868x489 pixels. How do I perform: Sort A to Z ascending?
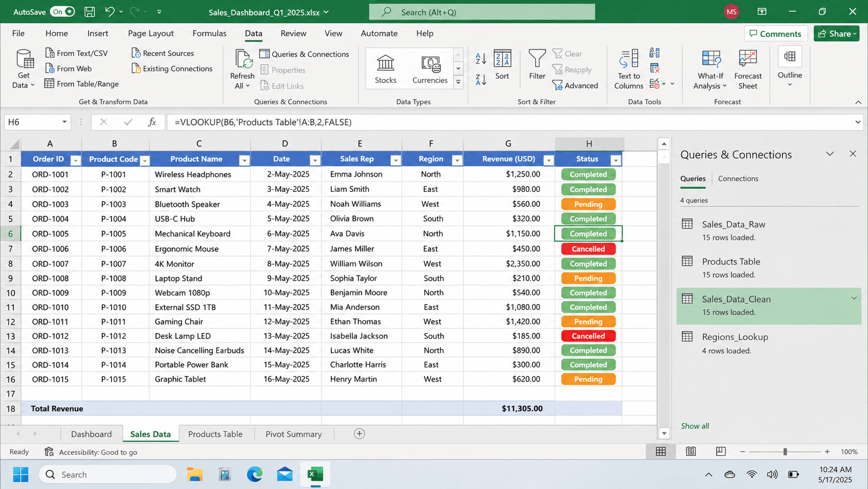pos(481,58)
